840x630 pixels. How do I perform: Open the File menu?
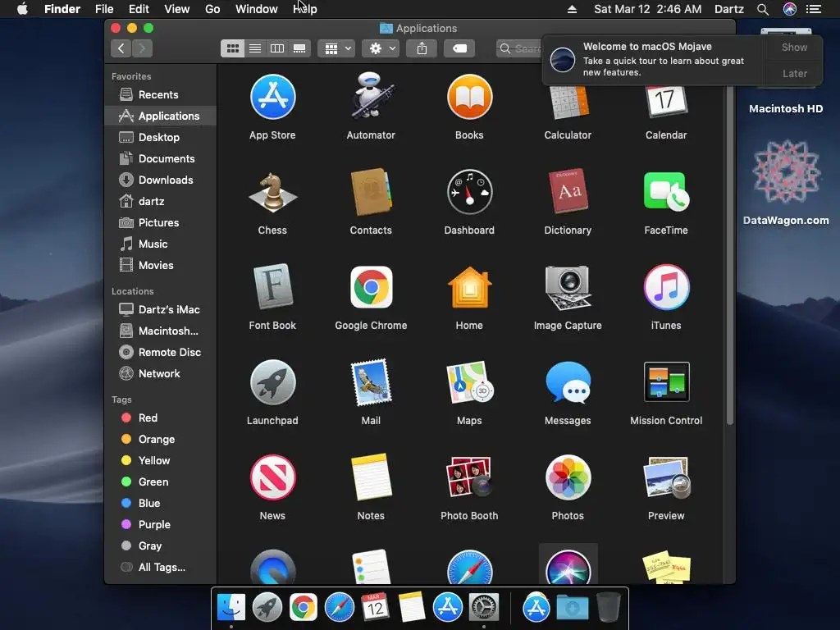(x=104, y=9)
